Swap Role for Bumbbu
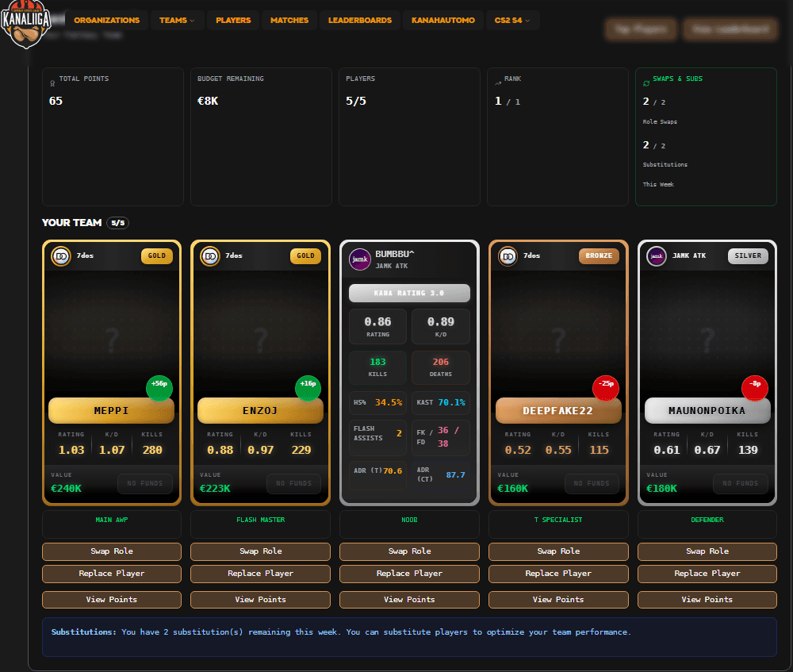 coord(410,551)
